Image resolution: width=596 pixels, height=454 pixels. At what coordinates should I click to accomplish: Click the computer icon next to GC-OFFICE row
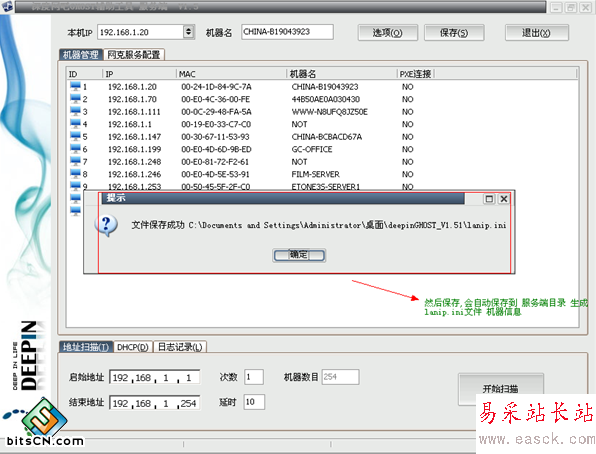pos(75,149)
